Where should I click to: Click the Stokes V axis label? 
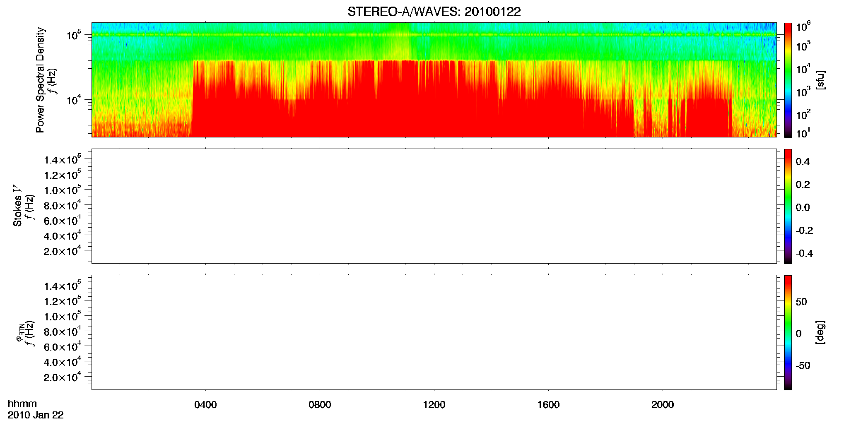click(18, 206)
